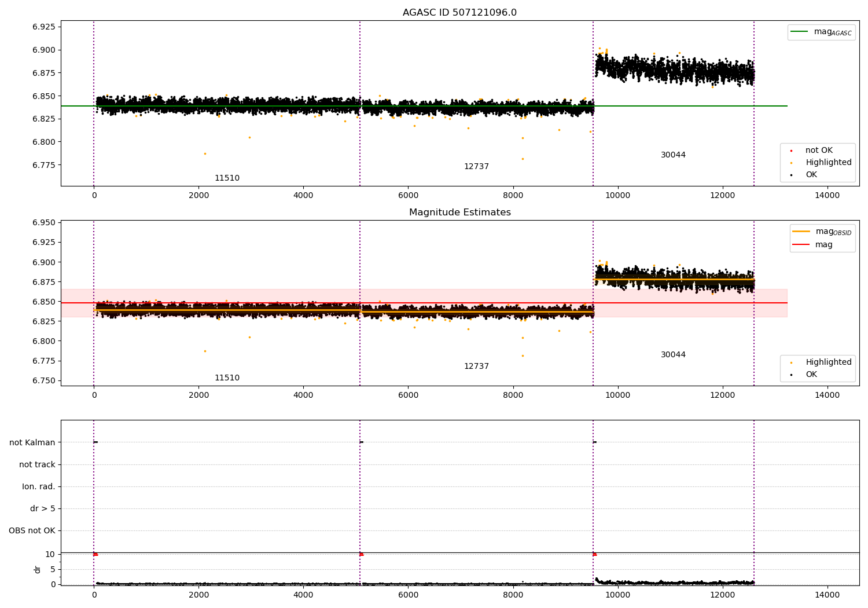
Task: Click not Kalman mark near x=9500
Action: (x=594, y=442)
